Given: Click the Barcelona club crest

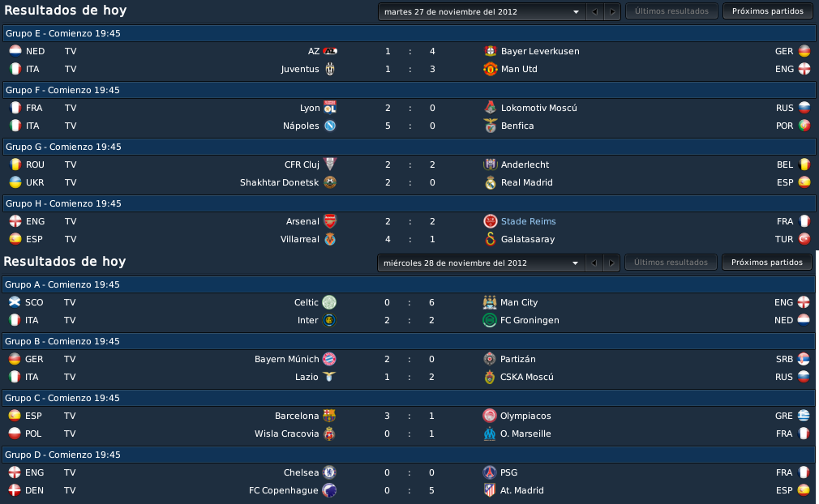Looking at the screenshot, I should point(329,416).
